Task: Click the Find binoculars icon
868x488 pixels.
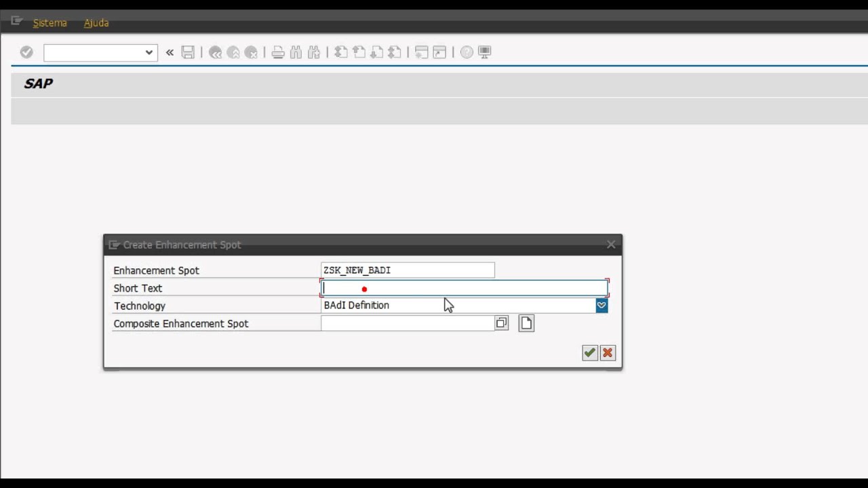Action: (296, 52)
